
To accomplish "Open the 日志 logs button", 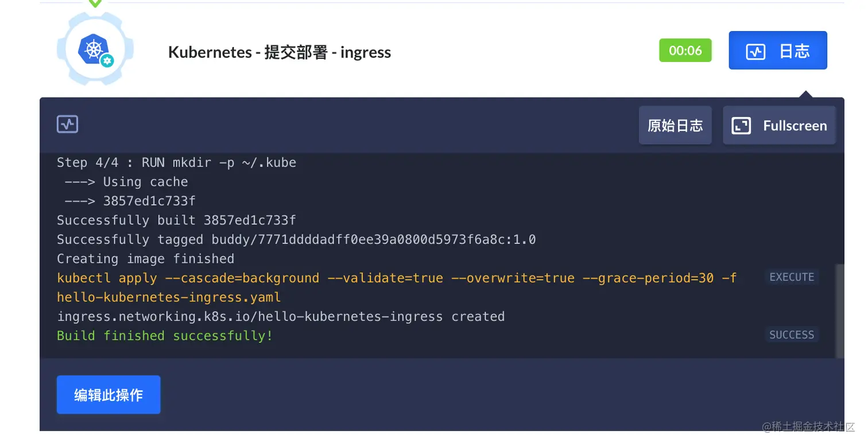I will point(778,51).
